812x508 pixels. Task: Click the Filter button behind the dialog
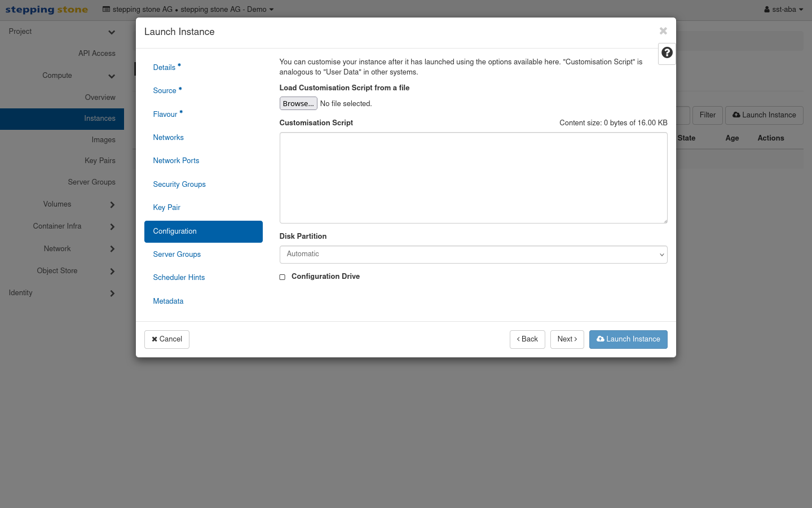pos(707,115)
